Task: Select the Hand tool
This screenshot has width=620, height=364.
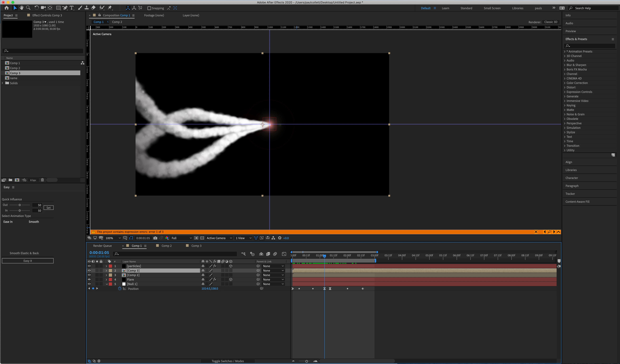Action: coord(22,8)
